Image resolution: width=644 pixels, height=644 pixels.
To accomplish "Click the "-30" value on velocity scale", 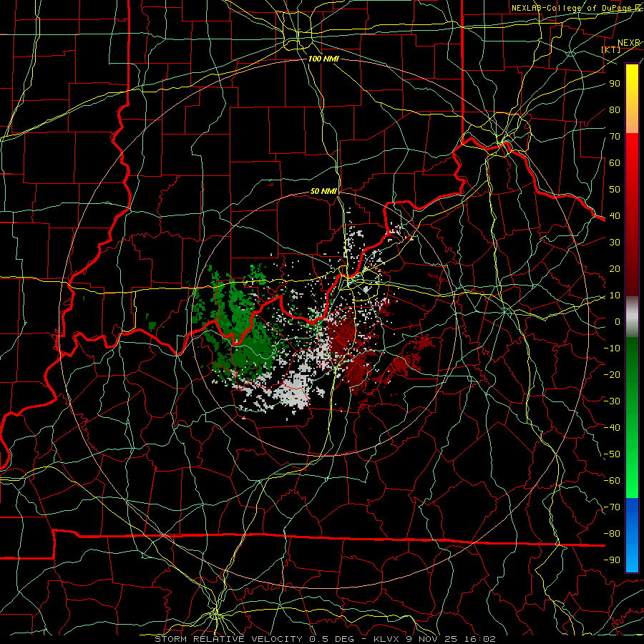I will 612,401.
